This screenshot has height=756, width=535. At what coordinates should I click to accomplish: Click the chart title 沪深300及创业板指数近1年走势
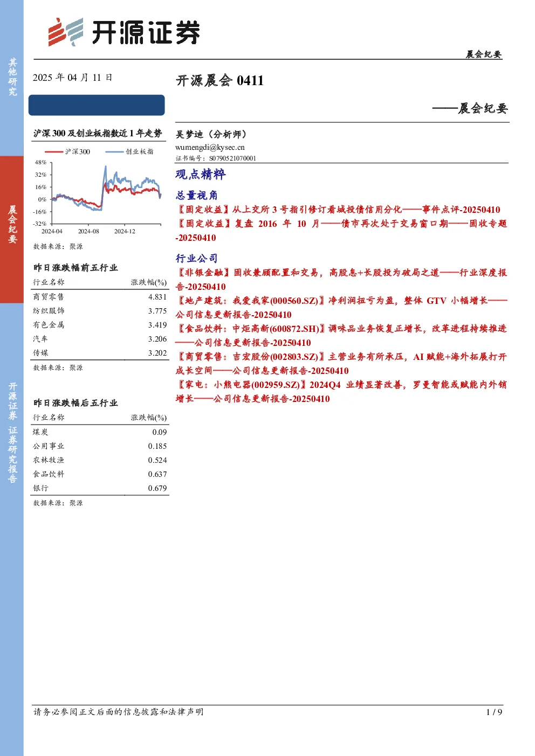tap(98, 133)
